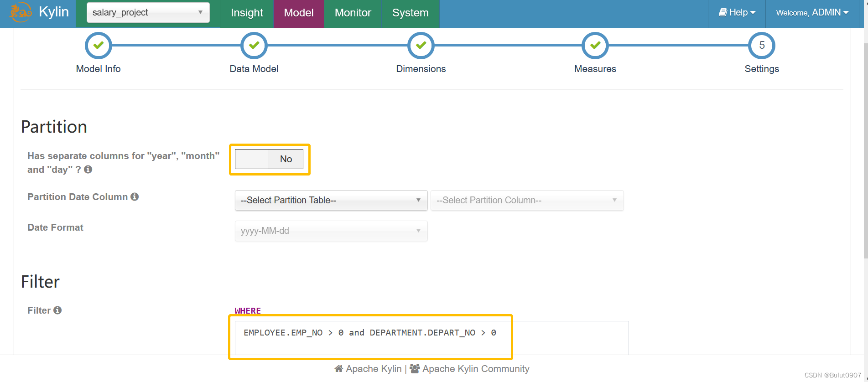The height and width of the screenshot is (382, 868).
Task: Go to the Model Info step circle
Action: click(x=99, y=46)
